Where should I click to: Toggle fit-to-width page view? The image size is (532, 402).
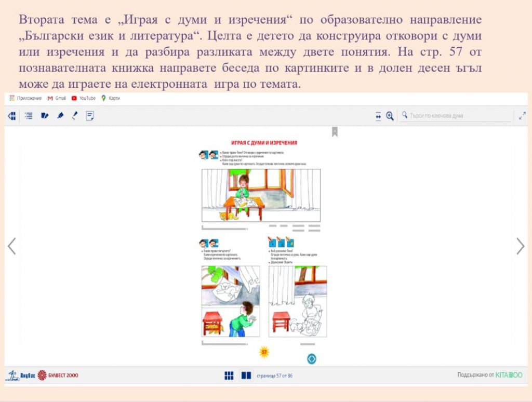point(377,116)
